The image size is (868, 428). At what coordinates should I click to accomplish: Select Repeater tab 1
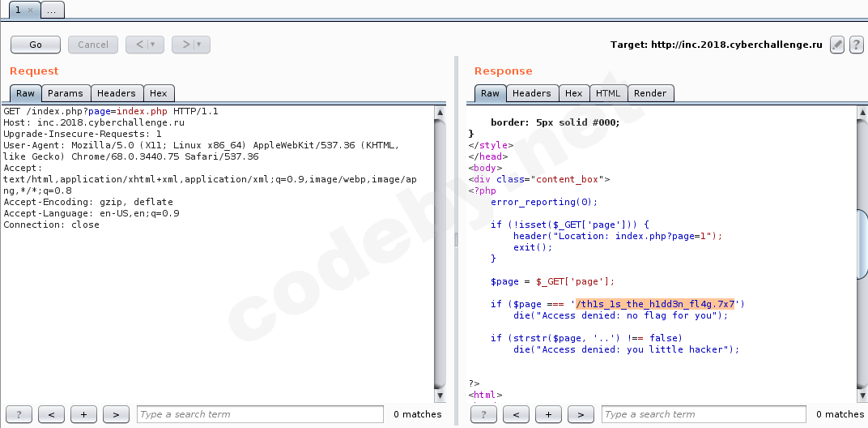(x=19, y=10)
